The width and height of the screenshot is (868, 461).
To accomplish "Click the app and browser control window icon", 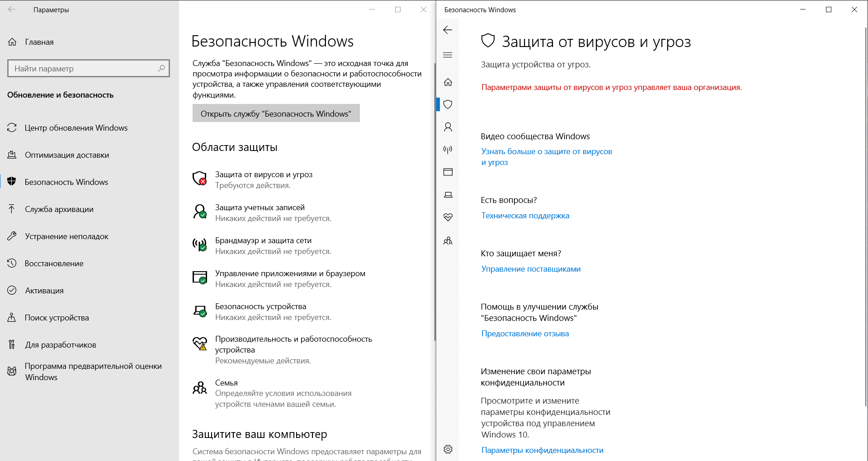I will (199, 278).
